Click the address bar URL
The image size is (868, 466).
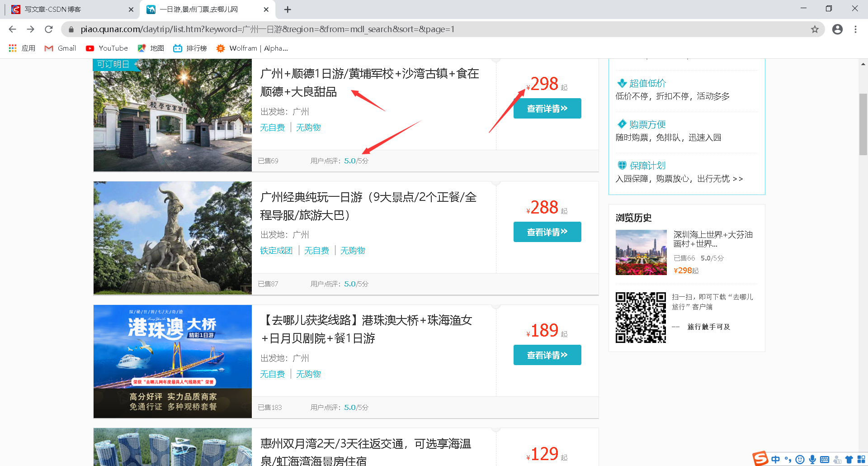(x=267, y=29)
